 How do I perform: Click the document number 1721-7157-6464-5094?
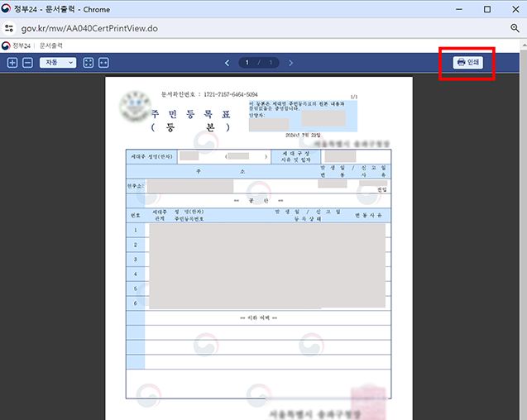(x=231, y=94)
